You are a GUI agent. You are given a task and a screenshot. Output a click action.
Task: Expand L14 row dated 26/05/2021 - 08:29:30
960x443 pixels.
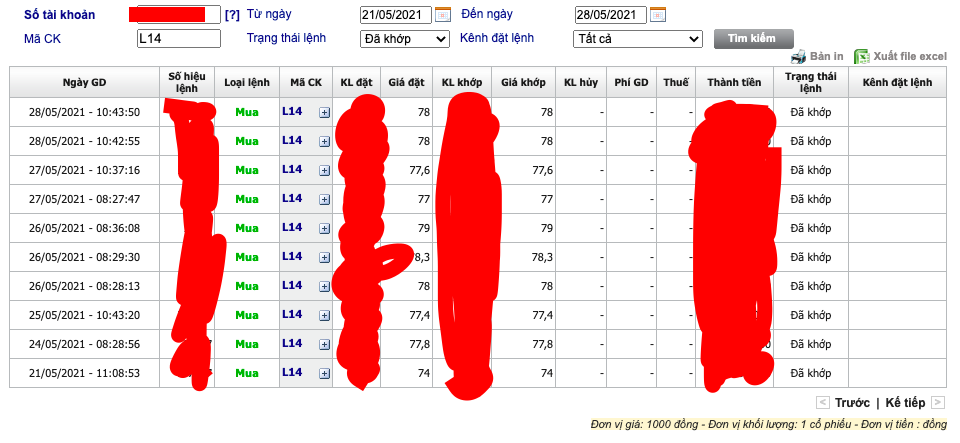pyautogui.click(x=324, y=258)
